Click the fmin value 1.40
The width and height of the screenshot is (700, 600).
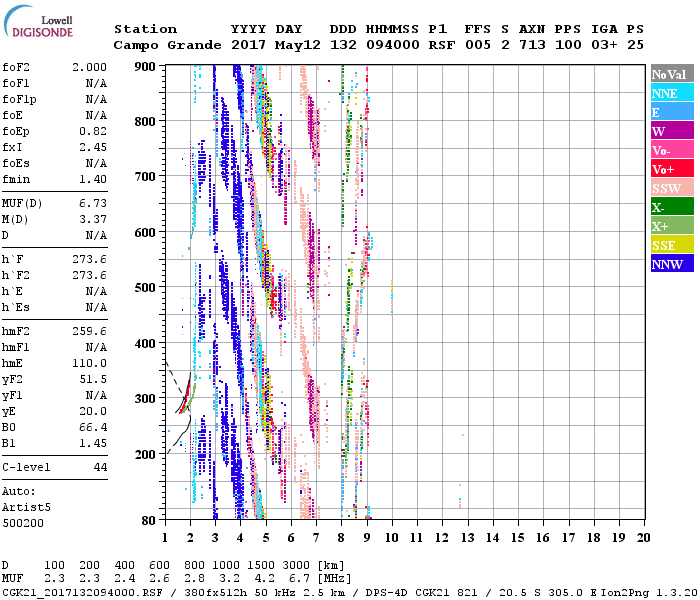pyautogui.click(x=93, y=179)
